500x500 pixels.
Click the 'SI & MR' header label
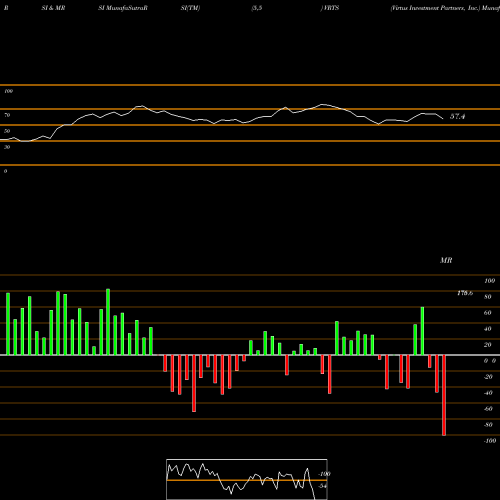[x=53, y=8]
